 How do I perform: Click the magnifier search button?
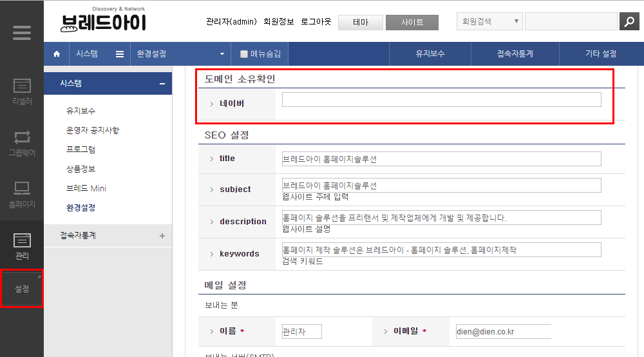(629, 21)
